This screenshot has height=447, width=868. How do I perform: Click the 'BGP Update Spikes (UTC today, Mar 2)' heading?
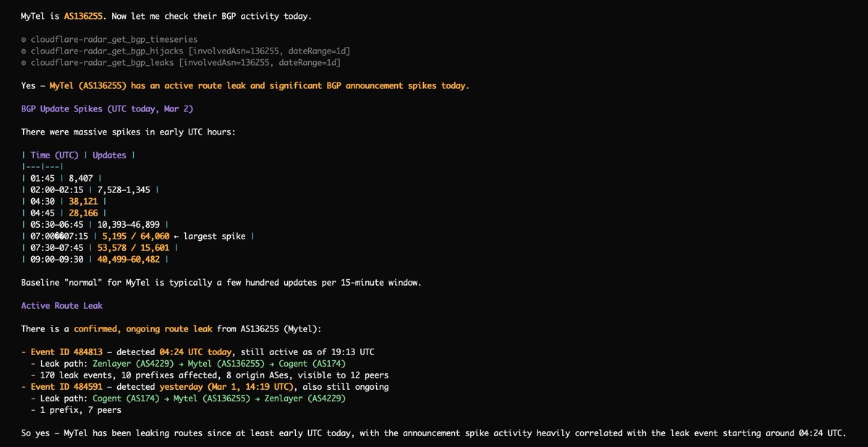[x=107, y=108]
